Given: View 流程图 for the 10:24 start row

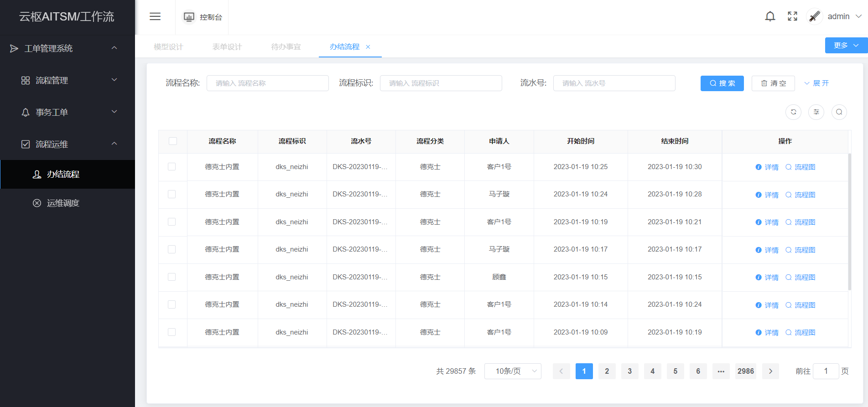Looking at the screenshot, I should click(x=800, y=195).
